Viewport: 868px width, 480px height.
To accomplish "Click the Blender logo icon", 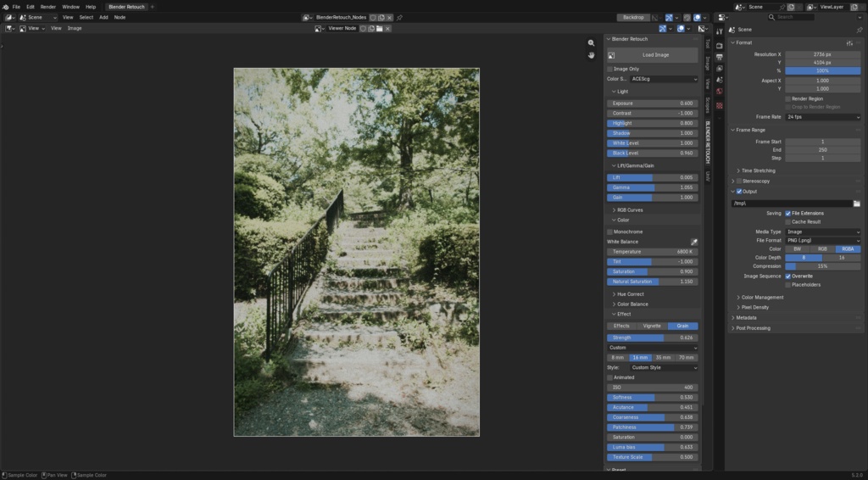I will pos(5,7).
